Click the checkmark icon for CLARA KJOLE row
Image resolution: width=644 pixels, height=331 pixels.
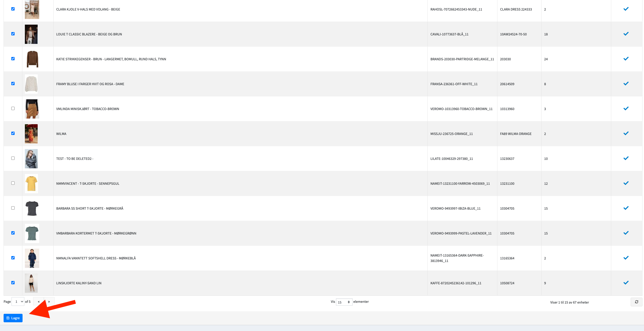(x=626, y=9)
